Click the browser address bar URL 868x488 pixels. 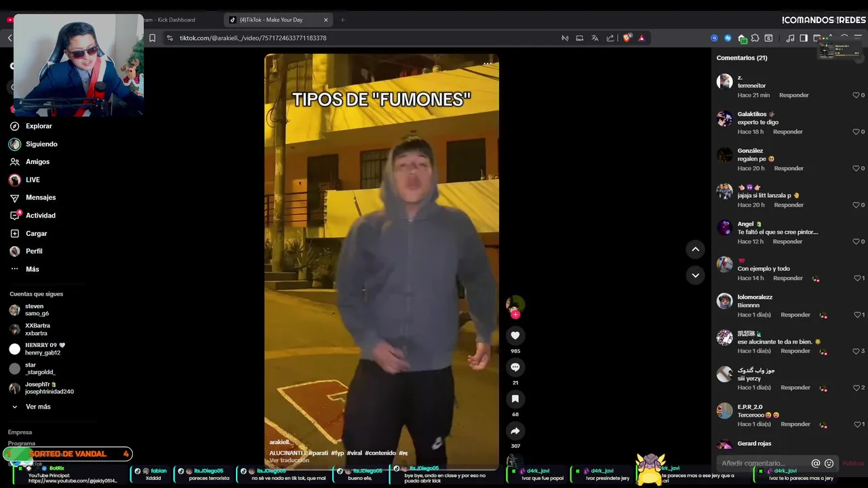tap(253, 38)
